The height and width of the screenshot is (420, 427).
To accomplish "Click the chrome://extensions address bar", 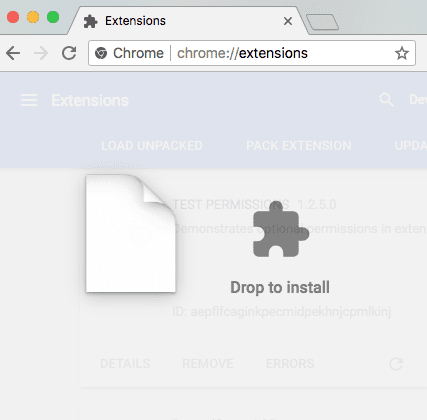I will (252, 53).
